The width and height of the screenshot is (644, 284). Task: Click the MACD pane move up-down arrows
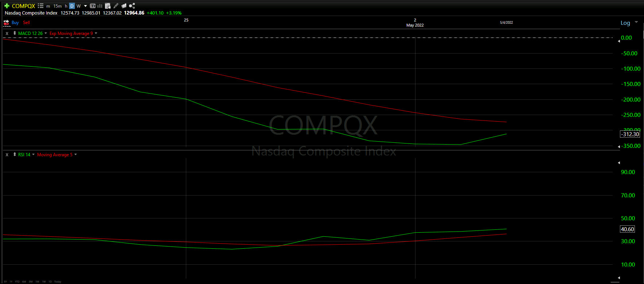pyautogui.click(x=15, y=33)
